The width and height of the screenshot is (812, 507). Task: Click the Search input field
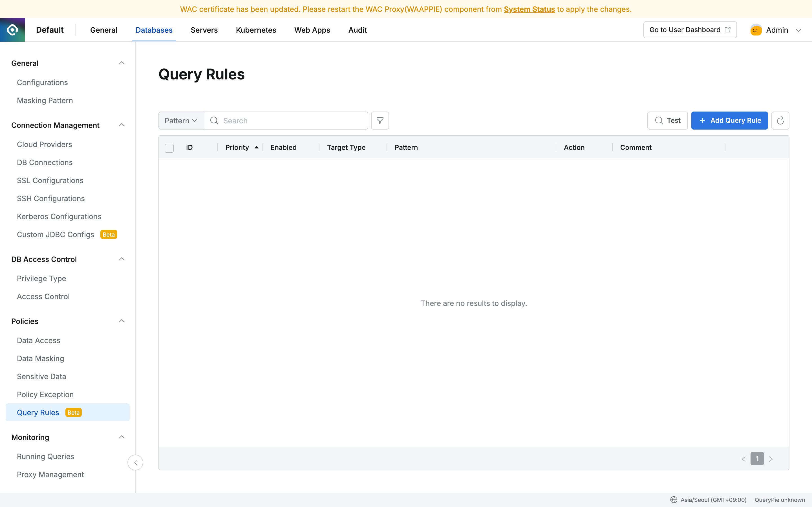pos(292,121)
